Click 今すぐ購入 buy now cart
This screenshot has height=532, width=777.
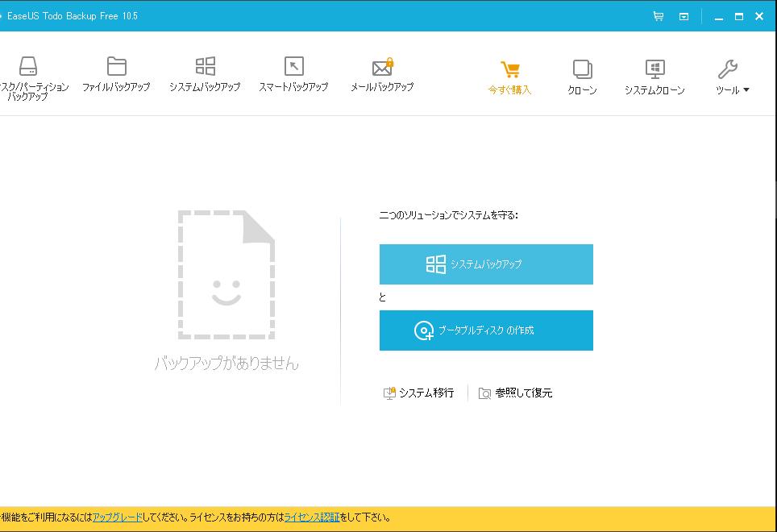(x=509, y=77)
